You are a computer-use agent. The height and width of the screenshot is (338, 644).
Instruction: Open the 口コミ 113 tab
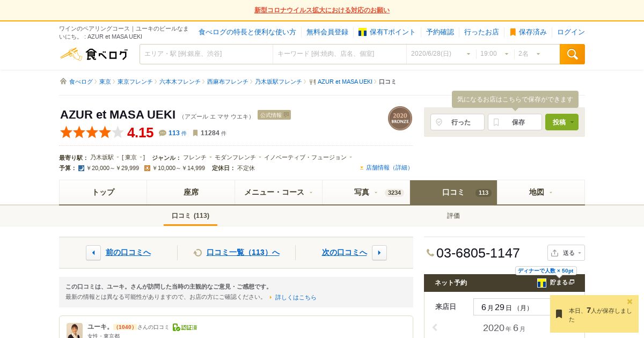[453, 192]
